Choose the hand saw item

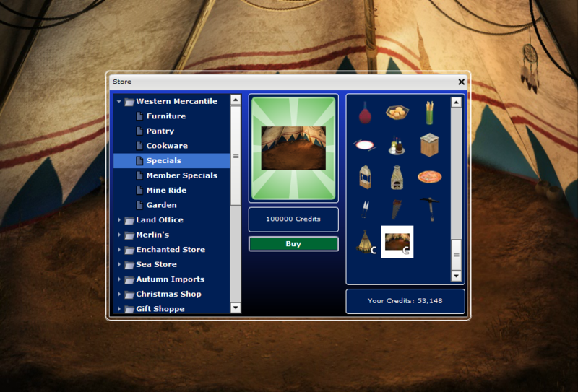pyautogui.click(x=397, y=209)
